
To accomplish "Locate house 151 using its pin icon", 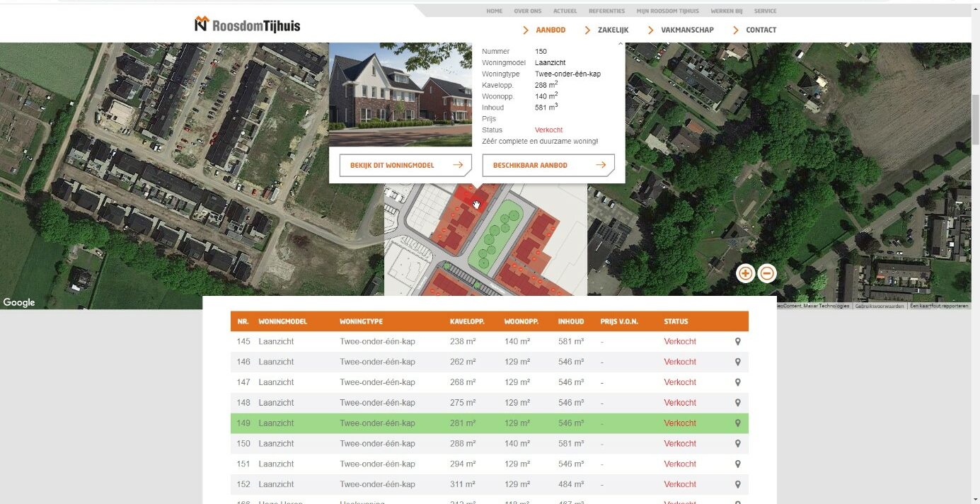I will click(737, 464).
